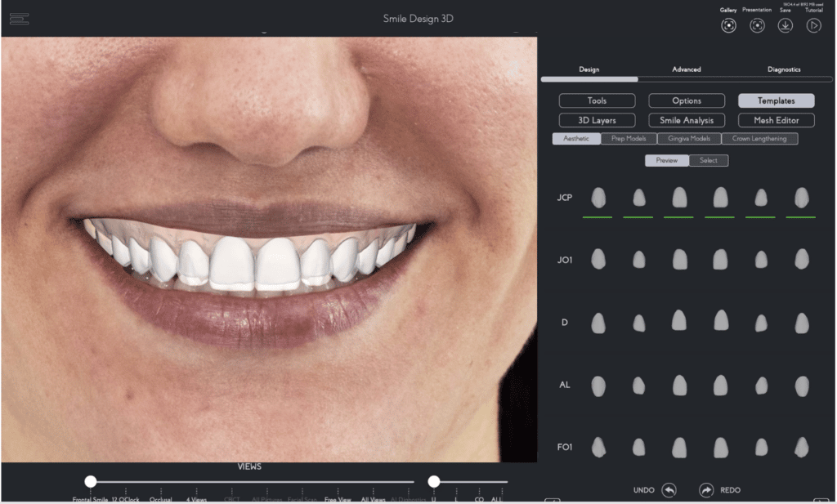Click the Redo arrow icon
The image size is (837, 504).
[706, 490]
